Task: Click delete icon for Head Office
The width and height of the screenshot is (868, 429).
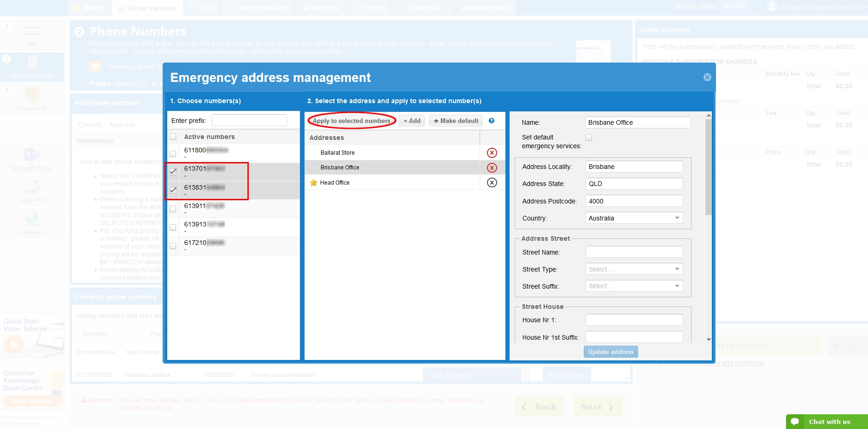Action: click(x=492, y=183)
